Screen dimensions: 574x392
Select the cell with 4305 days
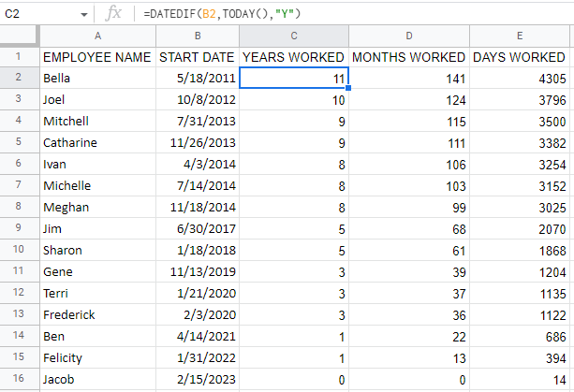521,79
